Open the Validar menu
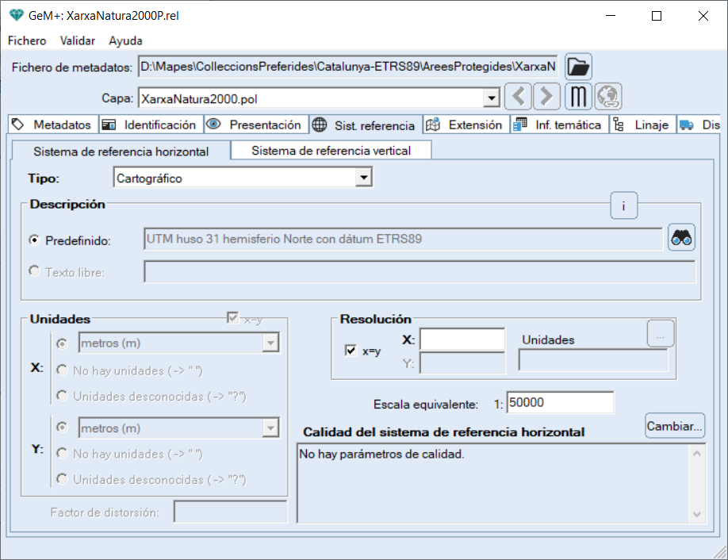 78,40
